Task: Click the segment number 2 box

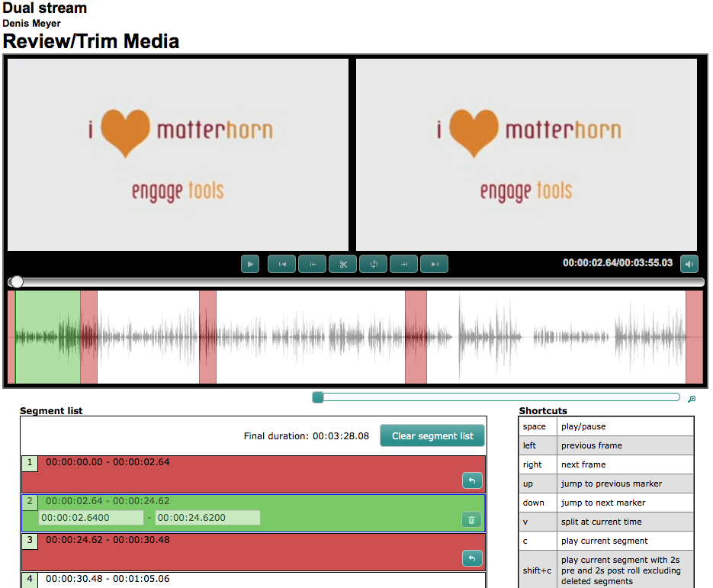Action: 30,502
